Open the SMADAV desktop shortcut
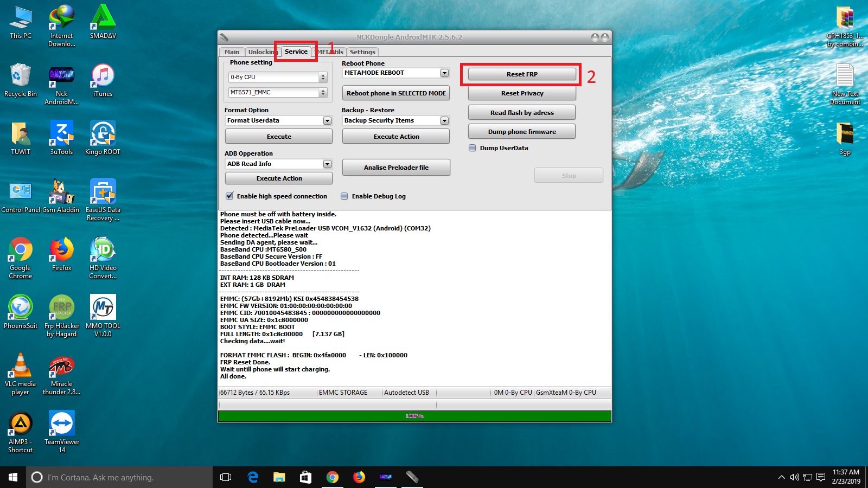The height and width of the screenshot is (488, 868). click(x=103, y=22)
